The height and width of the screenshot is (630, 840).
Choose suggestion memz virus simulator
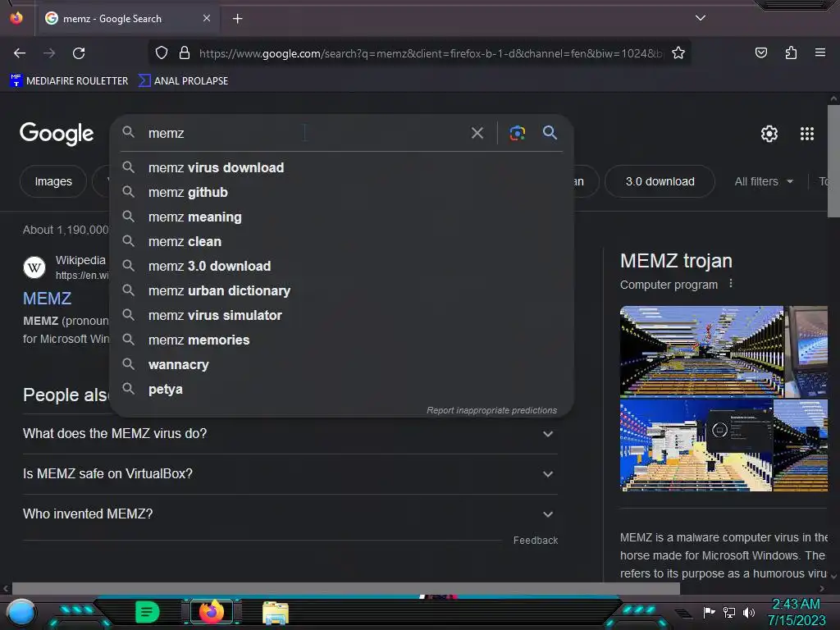click(342, 316)
